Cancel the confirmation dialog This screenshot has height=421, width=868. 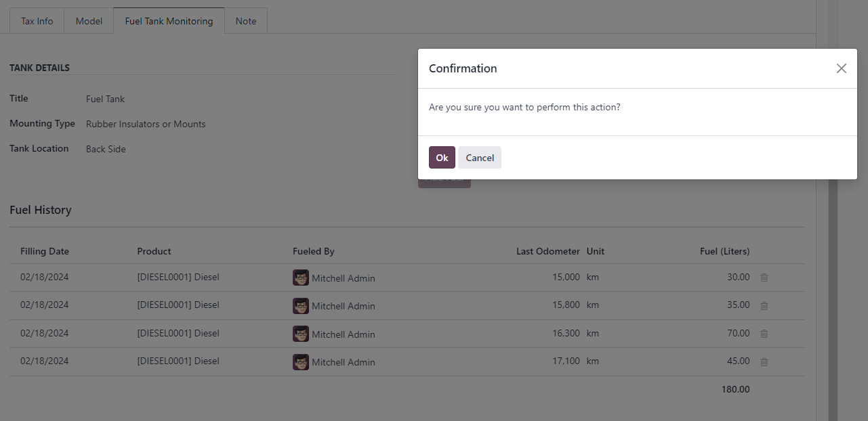click(x=480, y=158)
